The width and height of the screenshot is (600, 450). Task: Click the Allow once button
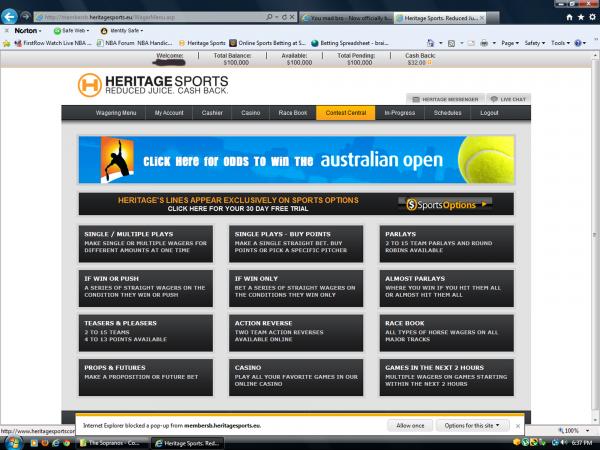click(410, 425)
